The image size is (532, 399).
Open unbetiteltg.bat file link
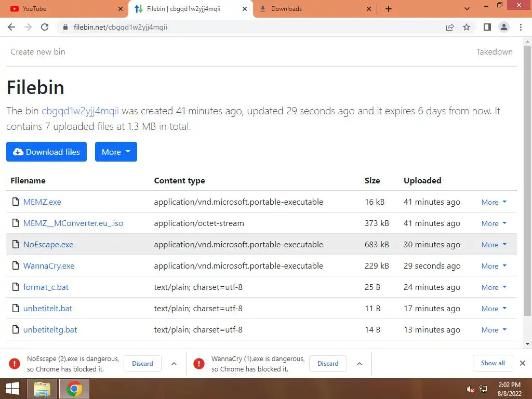(x=50, y=330)
